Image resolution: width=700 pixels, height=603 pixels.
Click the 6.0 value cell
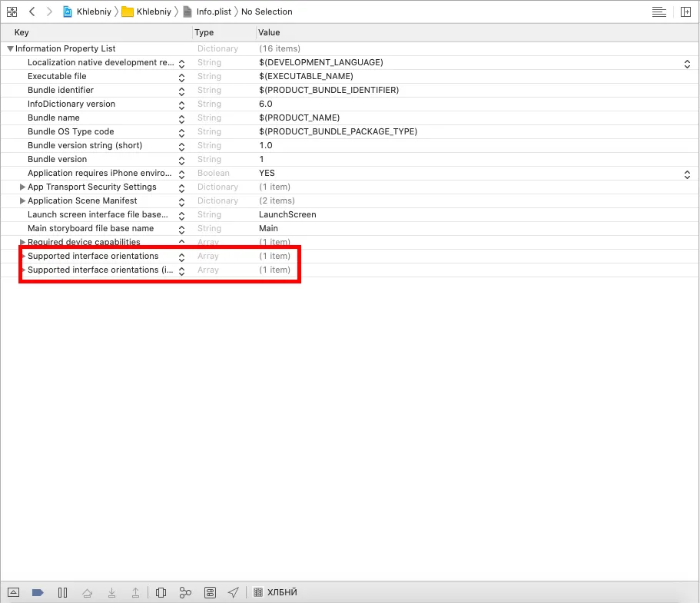click(266, 104)
